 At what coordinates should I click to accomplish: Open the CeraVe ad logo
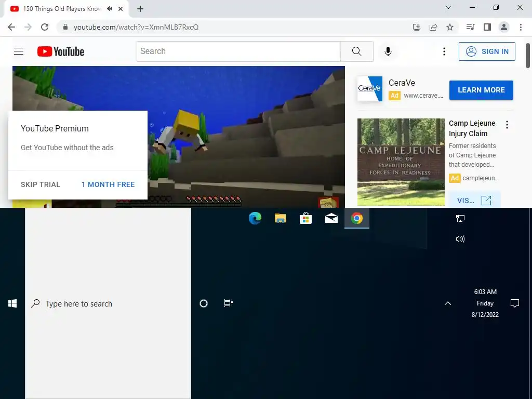coord(370,88)
